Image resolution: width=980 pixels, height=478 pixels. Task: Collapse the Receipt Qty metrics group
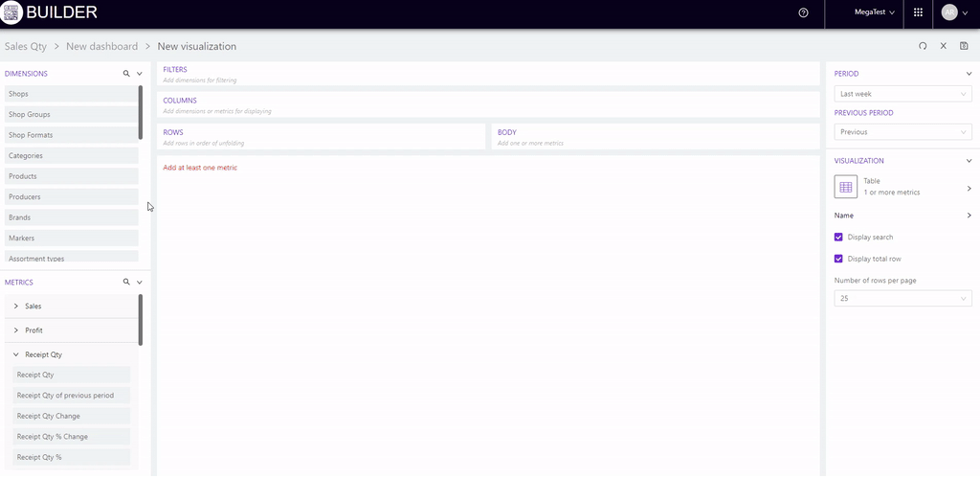click(x=16, y=354)
